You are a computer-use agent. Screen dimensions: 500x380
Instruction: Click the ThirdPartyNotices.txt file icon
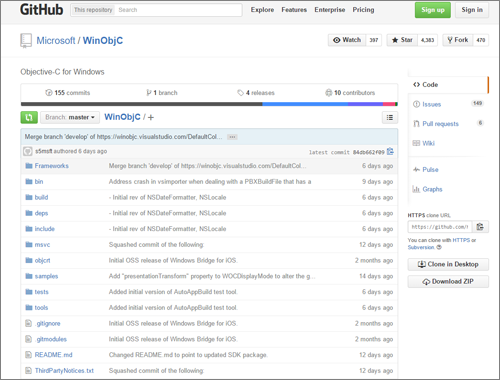(28, 370)
